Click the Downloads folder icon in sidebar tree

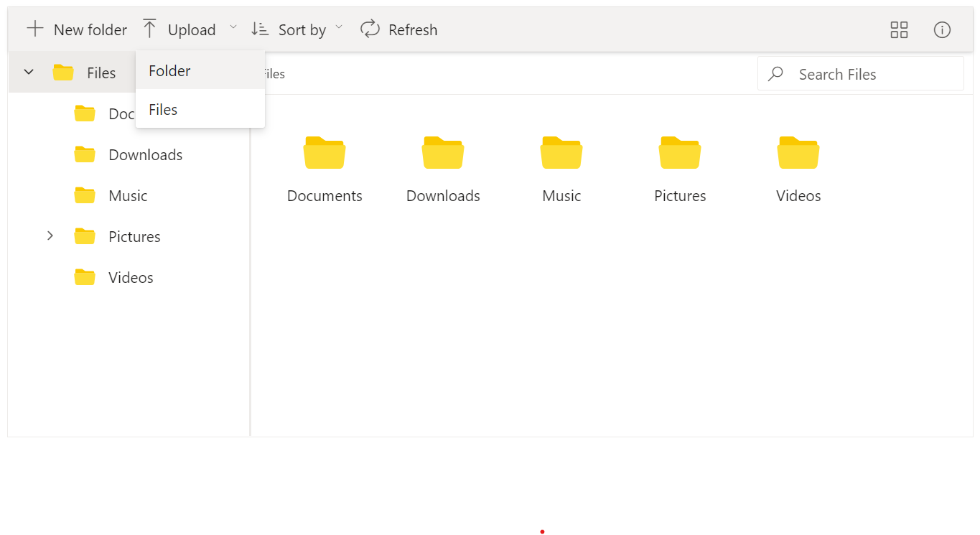tap(85, 154)
